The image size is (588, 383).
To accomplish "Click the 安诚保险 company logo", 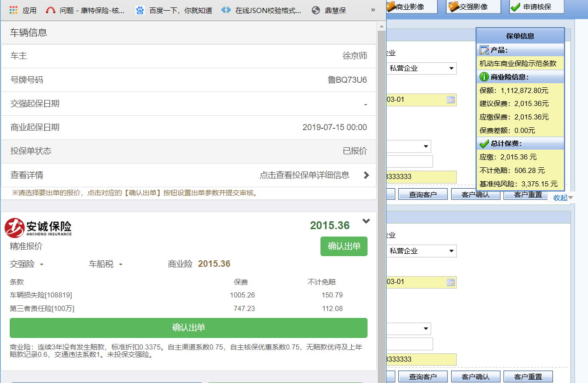I will [x=38, y=228].
